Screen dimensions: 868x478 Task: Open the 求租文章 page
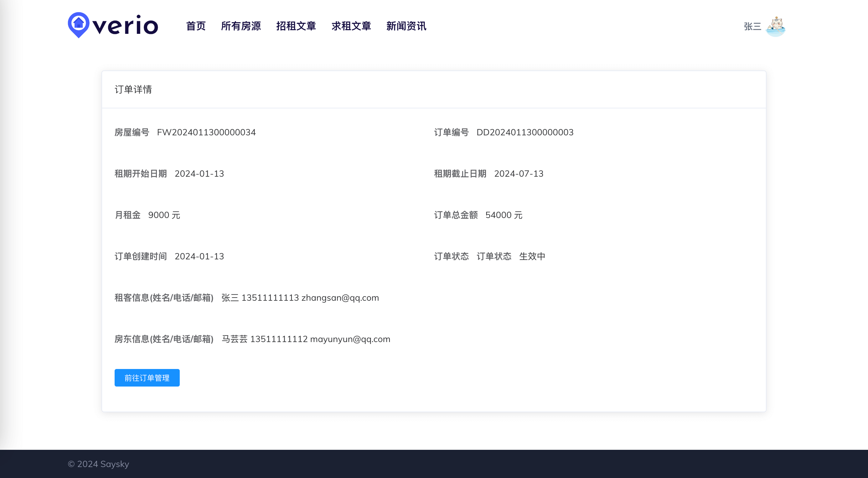pyautogui.click(x=351, y=27)
